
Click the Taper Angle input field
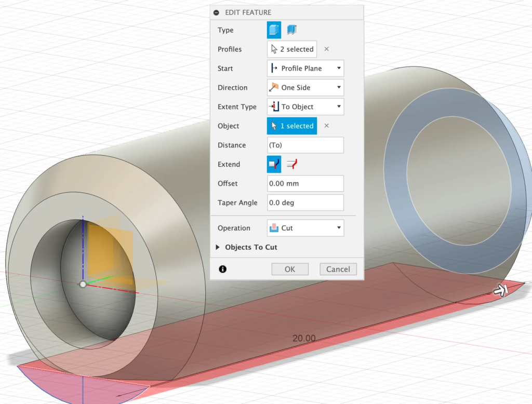coord(305,203)
